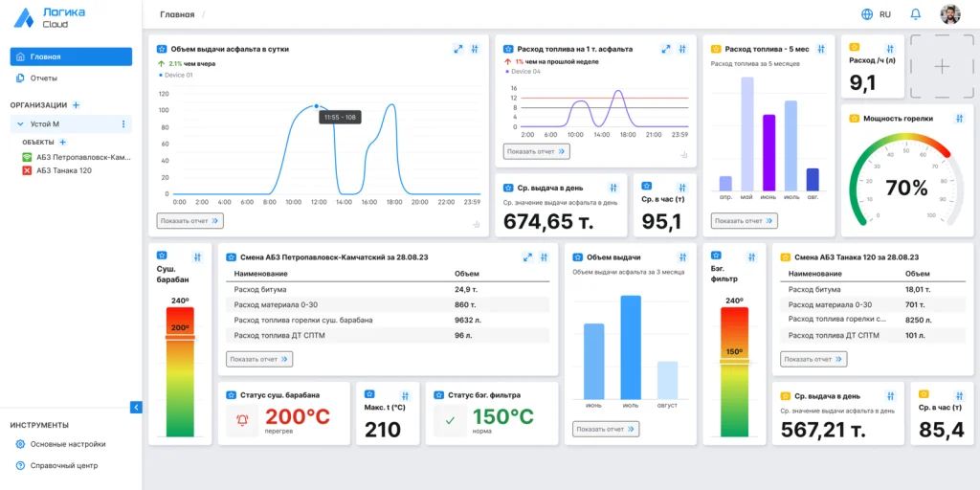The height and width of the screenshot is (490, 980).
Task: Click the 150° marker on Бэг. фильтр scale
Action: coord(734,361)
